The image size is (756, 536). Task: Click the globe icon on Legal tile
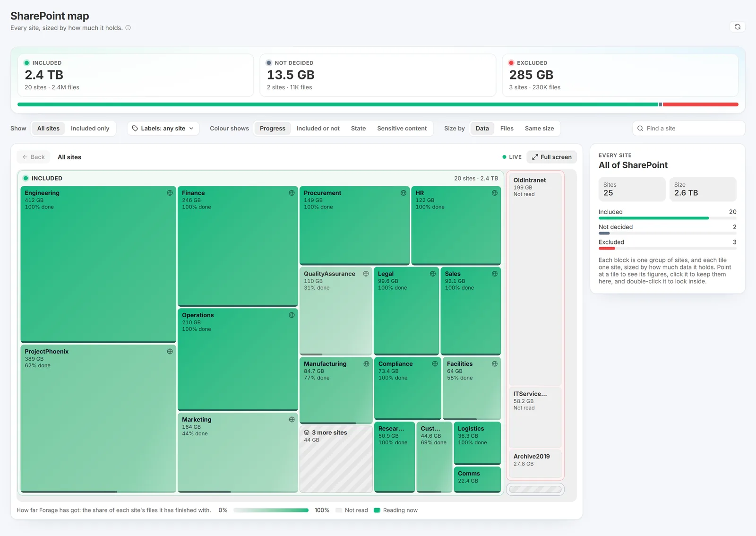[433, 274]
